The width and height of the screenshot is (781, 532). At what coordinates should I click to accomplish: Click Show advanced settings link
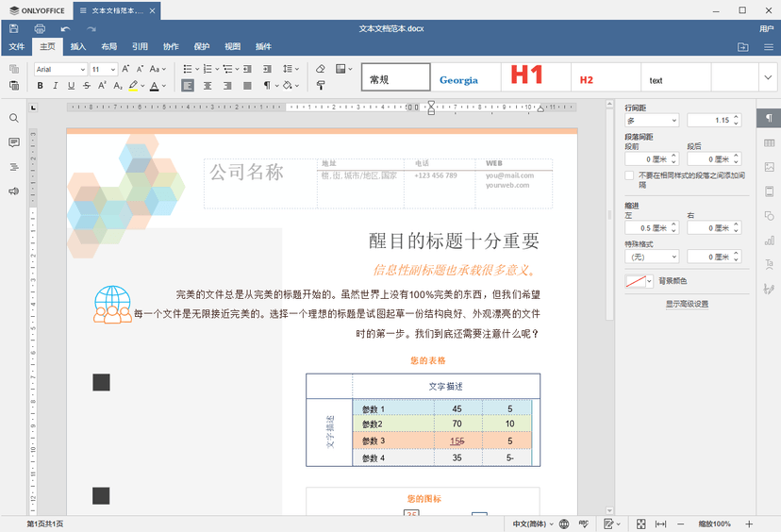click(687, 304)
